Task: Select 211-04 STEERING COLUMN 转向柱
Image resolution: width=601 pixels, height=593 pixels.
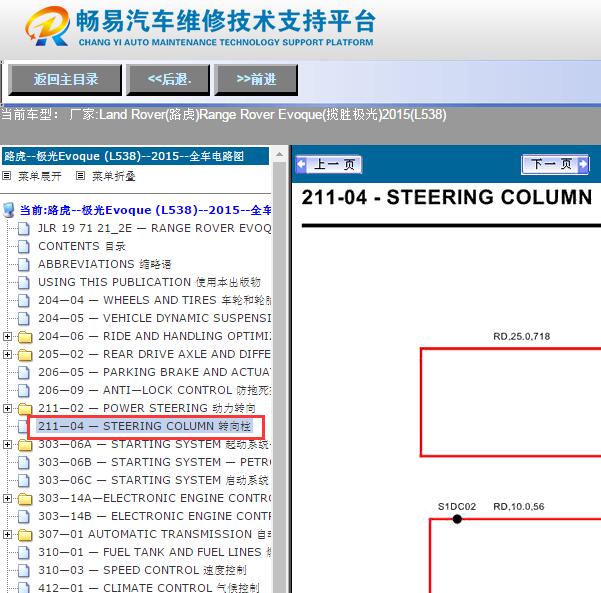Action: point(145,426)
